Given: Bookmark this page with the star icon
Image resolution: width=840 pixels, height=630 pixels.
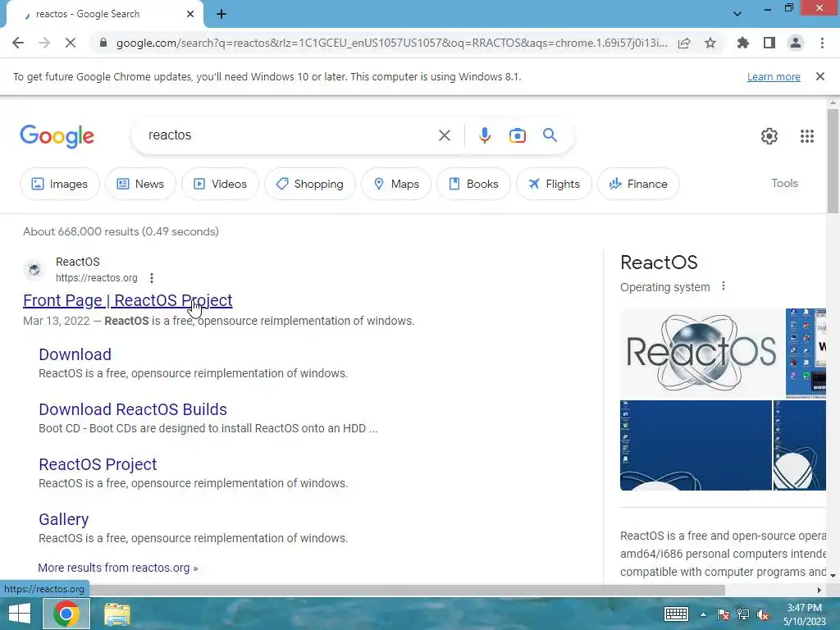Looking at the screenshot, I should click(710, 43).
